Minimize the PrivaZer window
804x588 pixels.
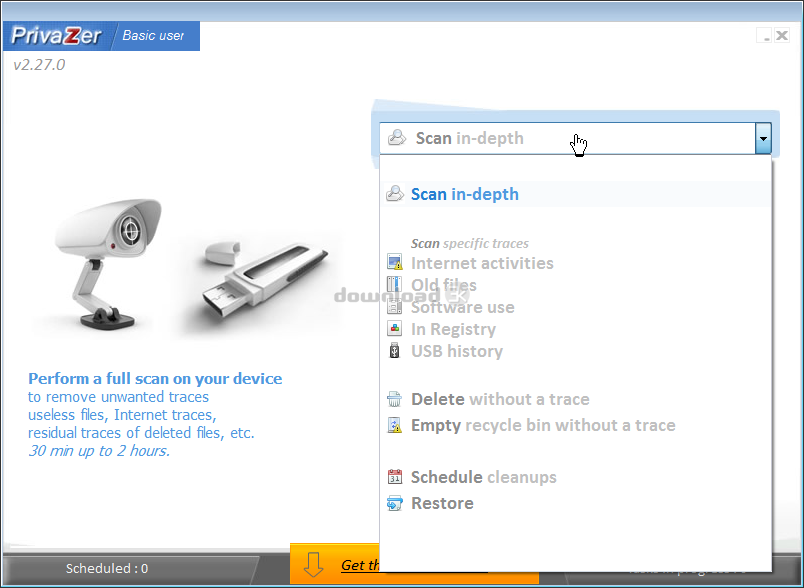[764, 35]
